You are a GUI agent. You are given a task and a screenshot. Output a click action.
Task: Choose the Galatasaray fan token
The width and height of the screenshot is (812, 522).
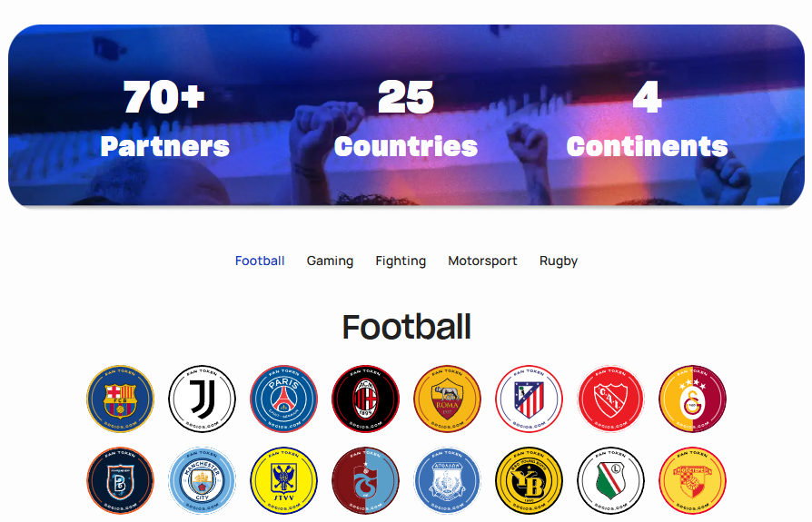click(693, 399)
